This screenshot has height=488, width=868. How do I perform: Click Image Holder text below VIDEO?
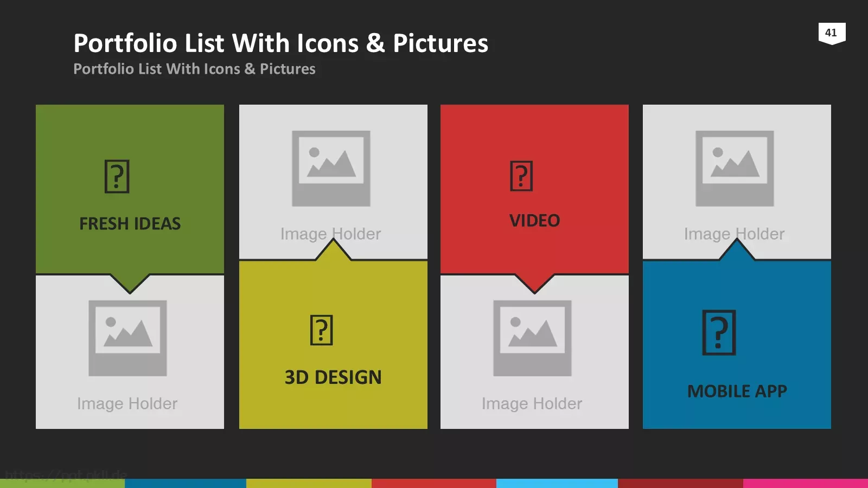(x=532, y=403)
